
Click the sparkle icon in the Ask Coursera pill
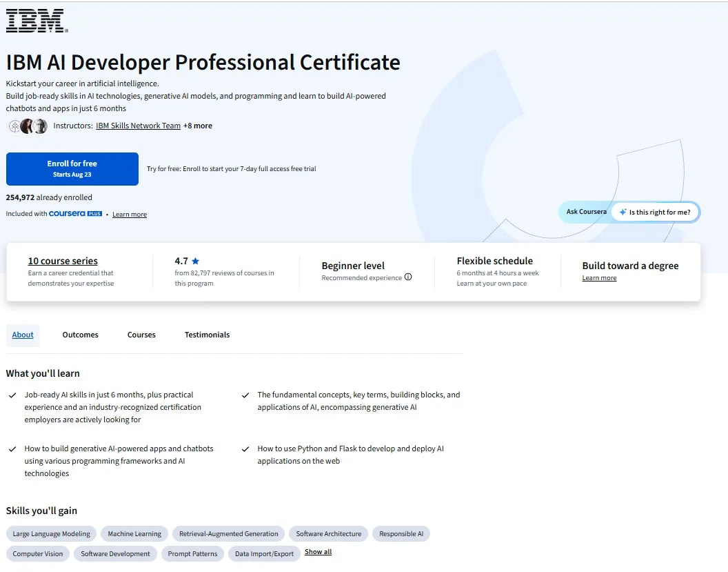pyautogui.click(x=623, y=212)
